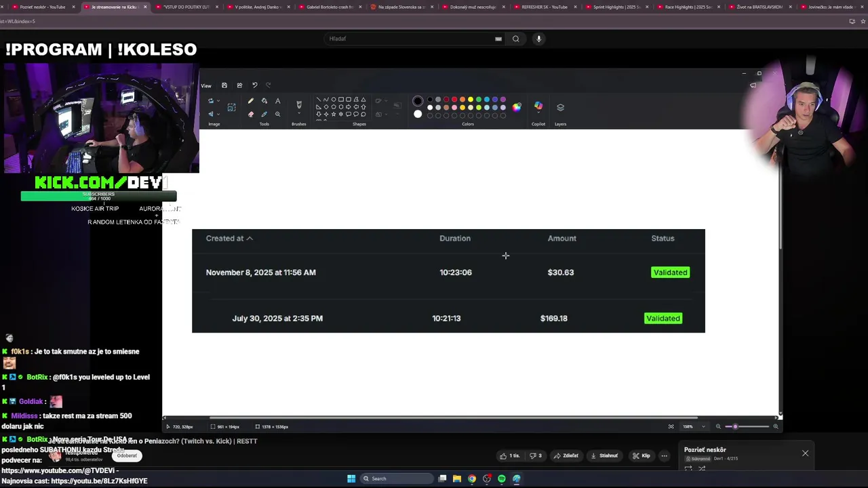Viewport: 868px width, 488px height.
Task: Click the November 8 row Validated badge
Action: pyautogui.click(x=671, y=272)
